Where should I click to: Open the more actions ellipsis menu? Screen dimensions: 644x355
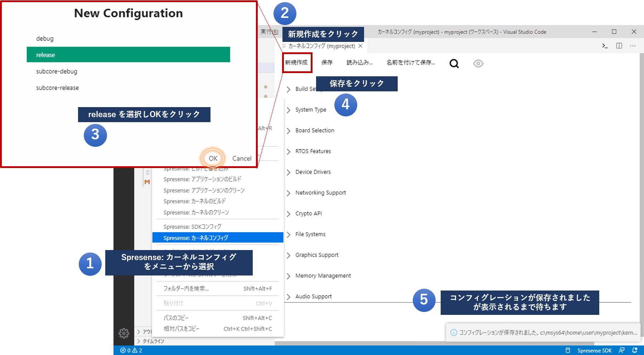[x=633, y=46]
